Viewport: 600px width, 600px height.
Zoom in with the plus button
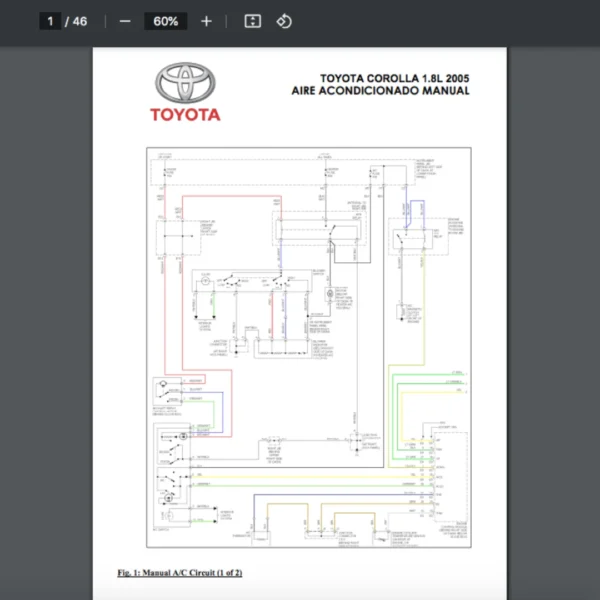[x=206, y=21]
